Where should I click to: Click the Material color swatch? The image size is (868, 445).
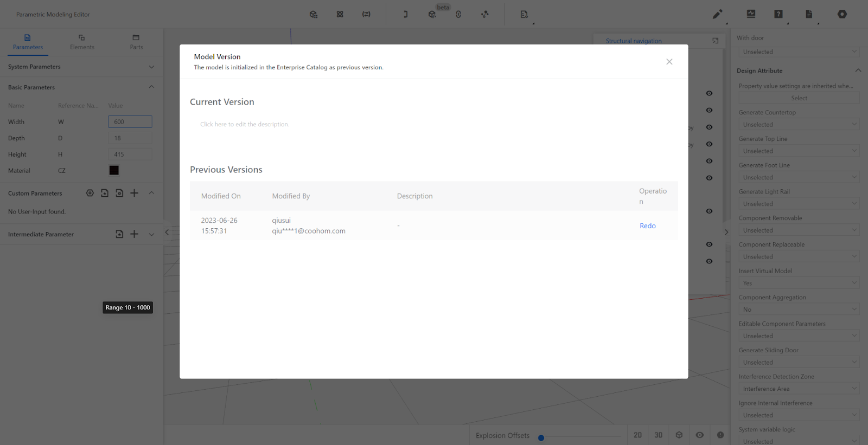[114, 171]
